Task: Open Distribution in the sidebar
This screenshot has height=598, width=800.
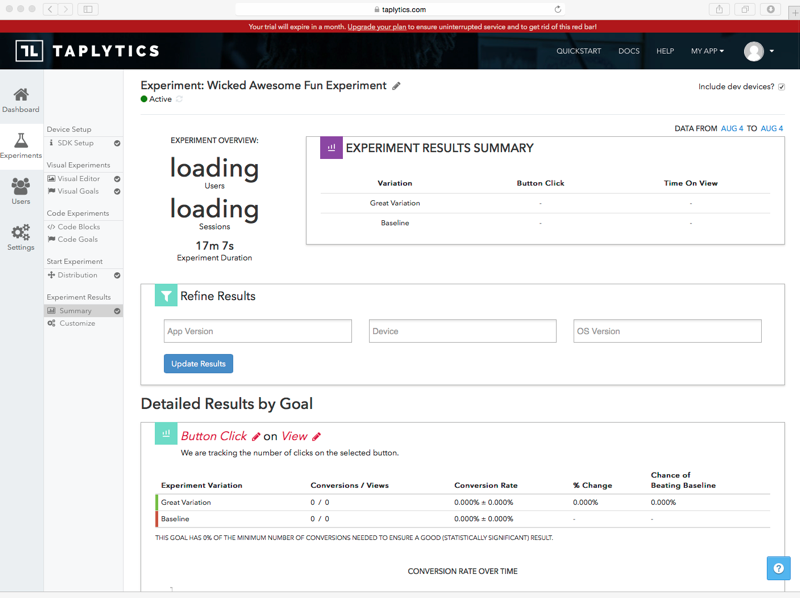Action: [x=77, y=275]
